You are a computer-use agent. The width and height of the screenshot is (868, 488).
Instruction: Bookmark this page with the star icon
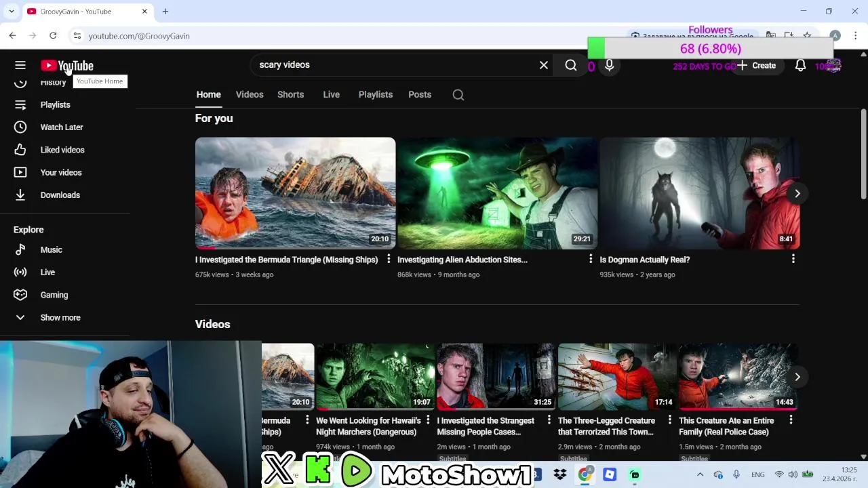(807, 36)
